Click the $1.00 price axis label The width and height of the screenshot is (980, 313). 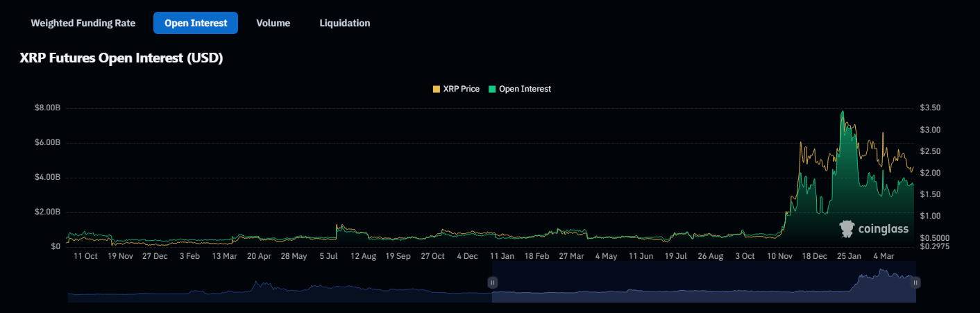coord(930,216)
